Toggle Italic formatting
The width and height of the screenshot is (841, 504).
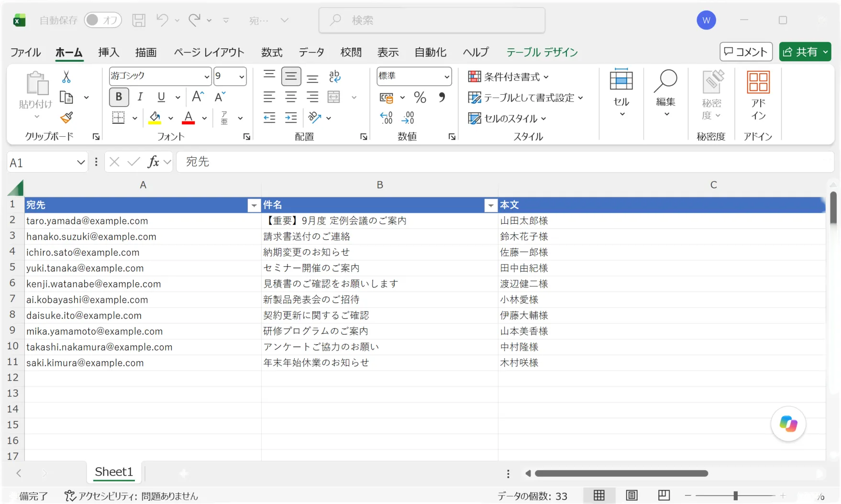[x=140, y=97]
